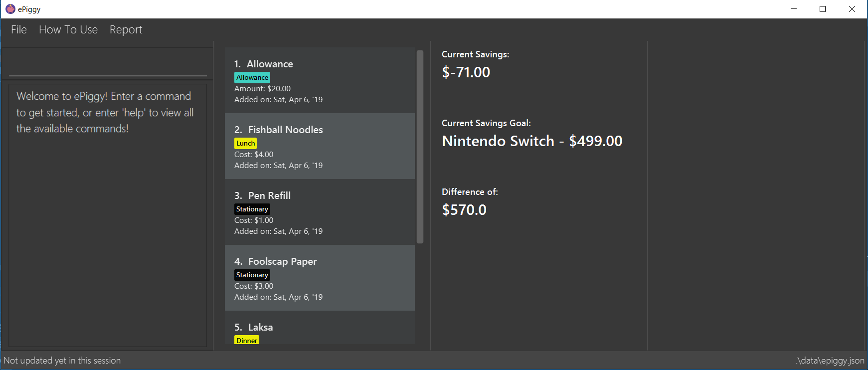The height and width of the screenshot is (370, 868).
Task: Minimize the ePiggy window
Action: point(794,9)
